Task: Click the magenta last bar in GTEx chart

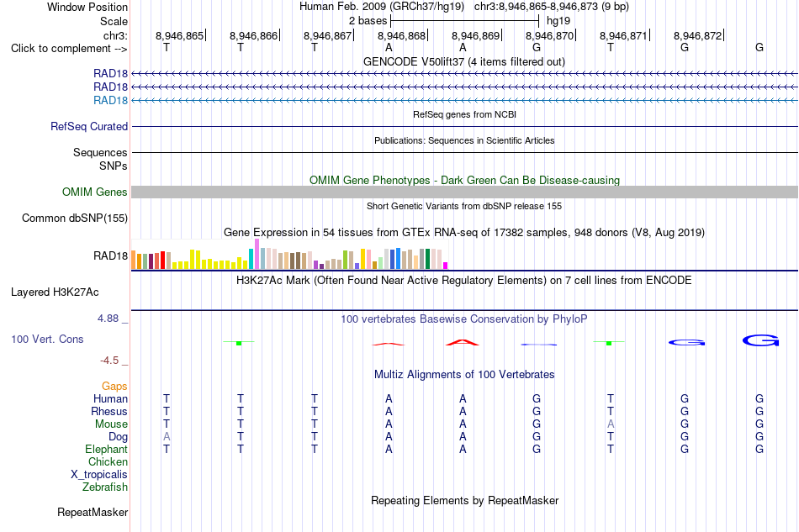Action: (446, 266)
